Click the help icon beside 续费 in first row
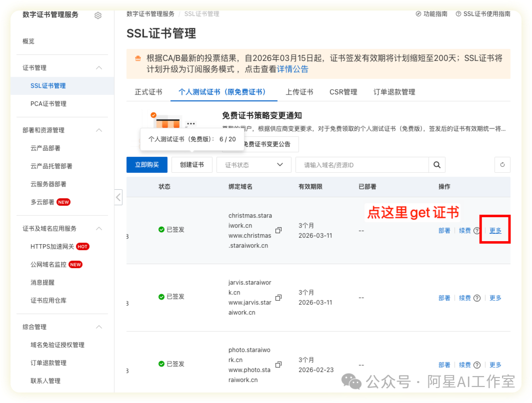Viewport: 532px width, 403px height. tap(477, 231)
